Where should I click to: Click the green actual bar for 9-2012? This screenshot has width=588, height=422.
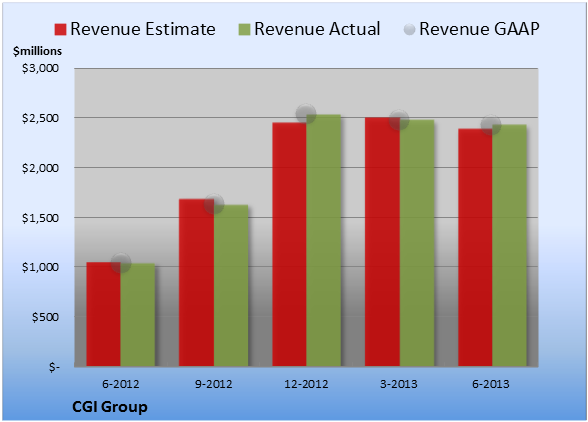point(231,285)
